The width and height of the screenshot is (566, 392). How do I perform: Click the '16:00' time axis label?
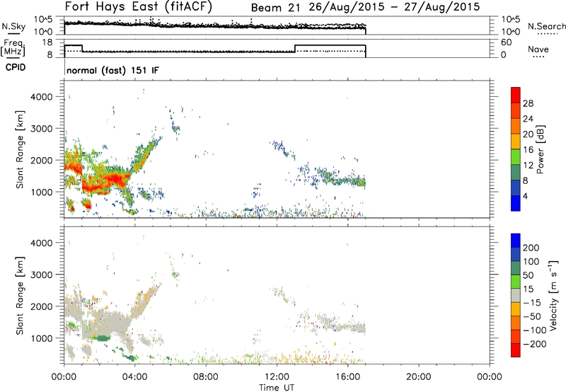347,377
